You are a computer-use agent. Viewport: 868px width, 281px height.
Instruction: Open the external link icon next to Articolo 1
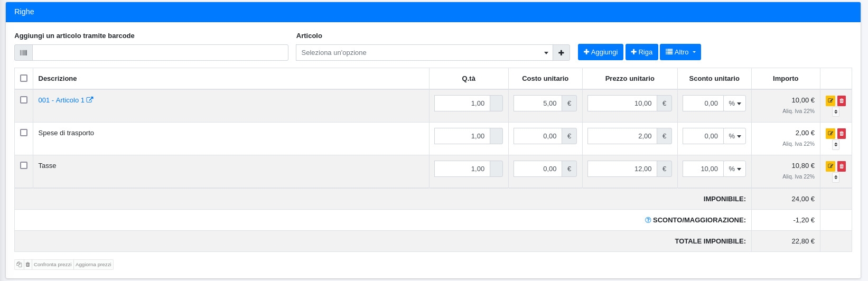90,100
